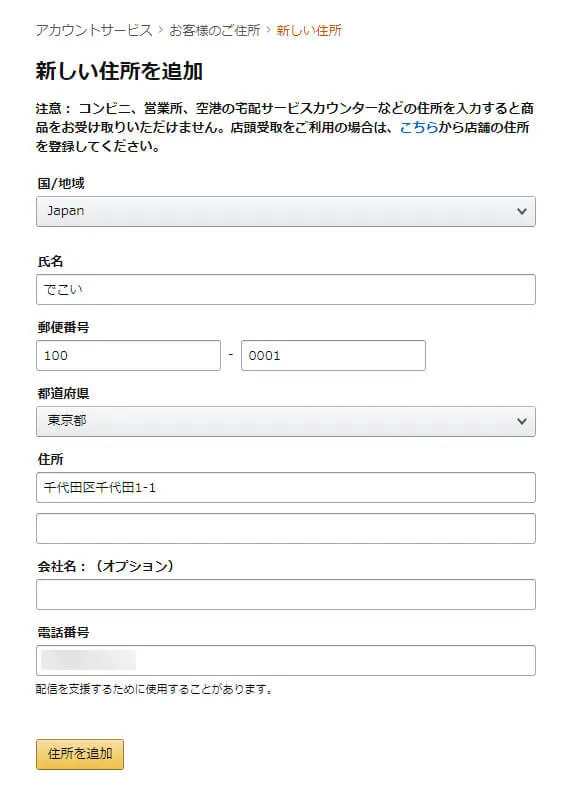Go to お客様のご住所 breadcrumb

pyautogui.click(x=215, y=30)
